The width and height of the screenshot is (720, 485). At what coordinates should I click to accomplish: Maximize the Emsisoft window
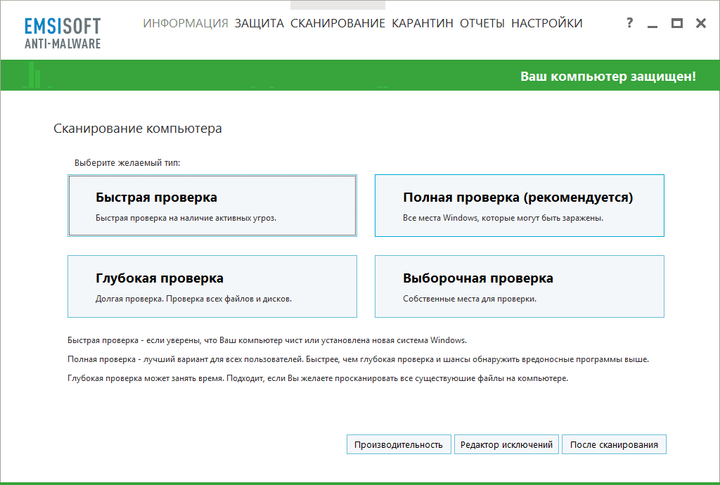(x=677, y=23)
